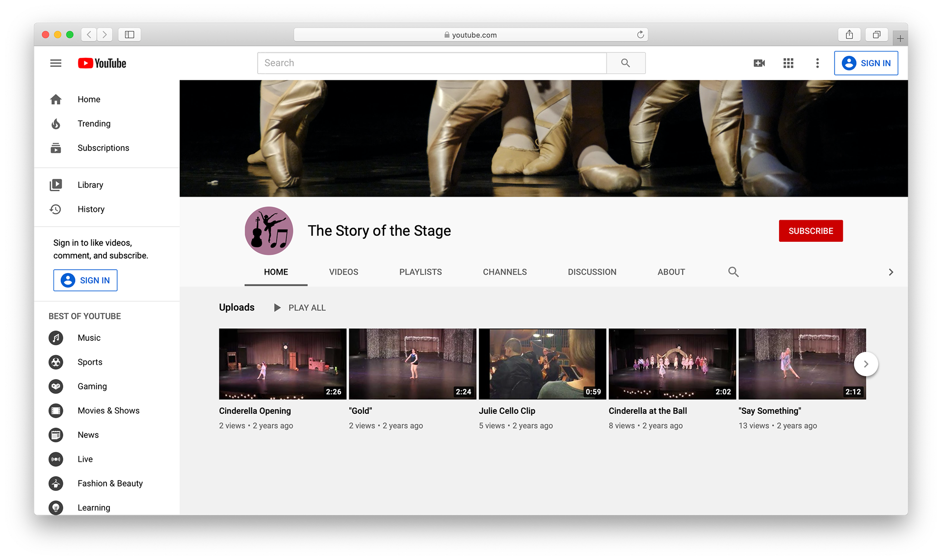Open the create video camera icon
Viewport: 942px width, 560px height.
(759, 63)
